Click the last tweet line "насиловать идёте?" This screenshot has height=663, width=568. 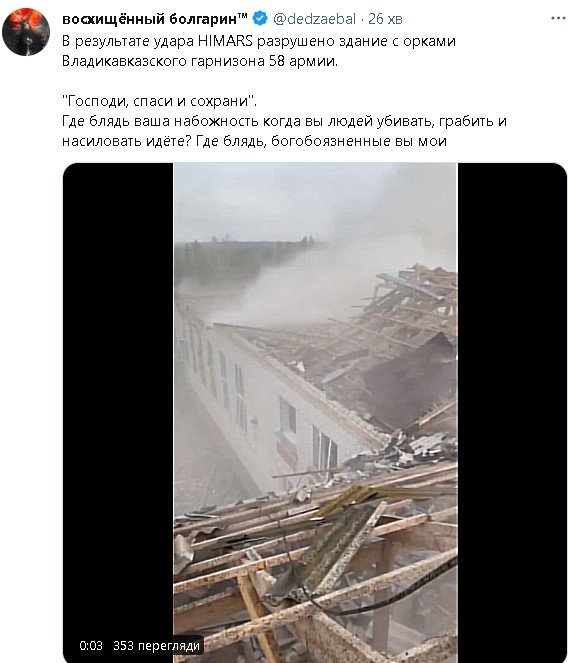[254, 141]
